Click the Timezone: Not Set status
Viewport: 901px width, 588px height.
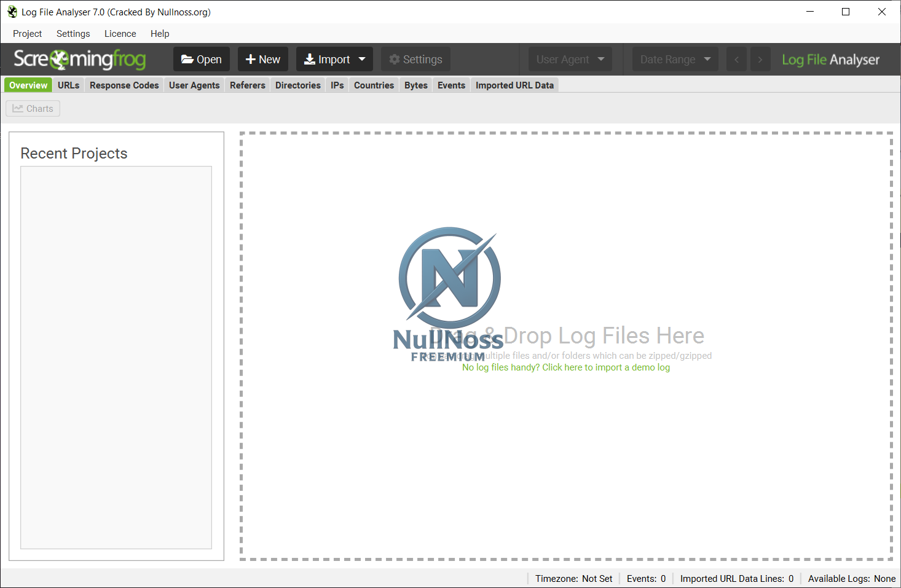click(574, 579)
